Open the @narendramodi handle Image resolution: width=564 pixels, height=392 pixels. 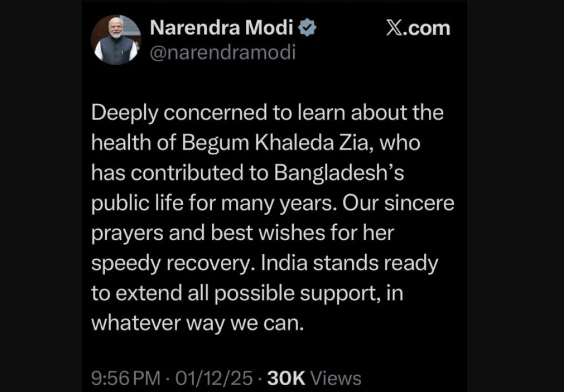coord(223,53)
